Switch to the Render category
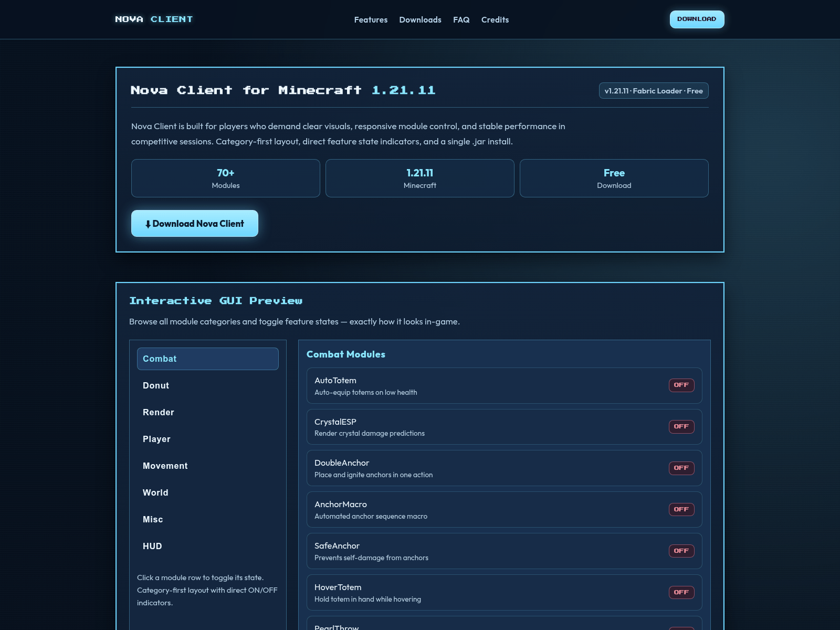 click(x=208, y=412)
